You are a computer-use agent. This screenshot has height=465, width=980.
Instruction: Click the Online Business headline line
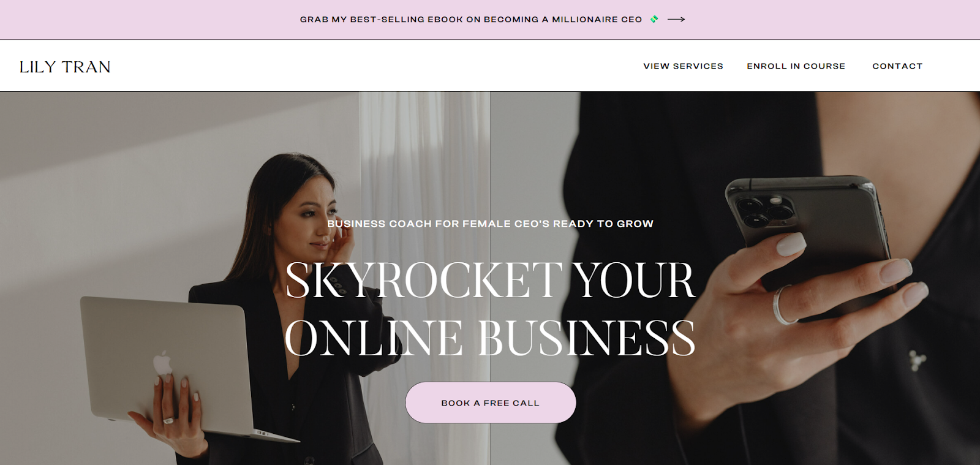[x=490, y=338]
